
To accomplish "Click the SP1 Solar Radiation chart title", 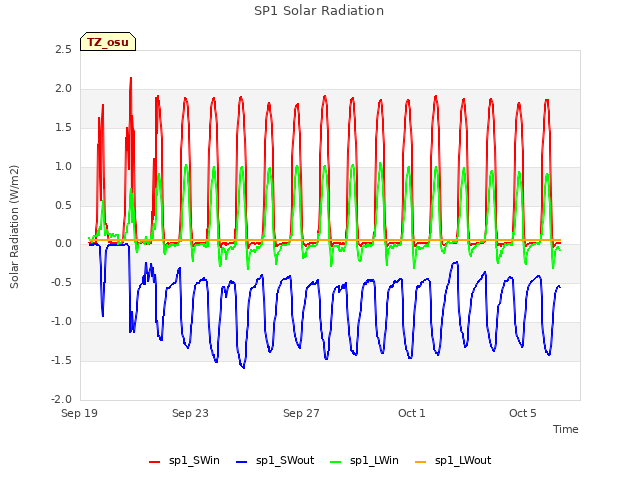I will 319,11.
